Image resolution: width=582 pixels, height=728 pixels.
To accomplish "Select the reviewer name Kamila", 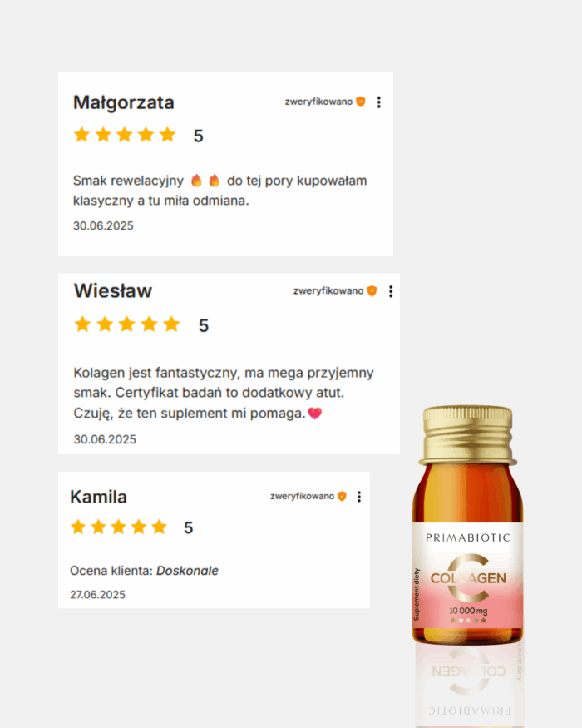I will pyautogui.click(x=98, y=497).
